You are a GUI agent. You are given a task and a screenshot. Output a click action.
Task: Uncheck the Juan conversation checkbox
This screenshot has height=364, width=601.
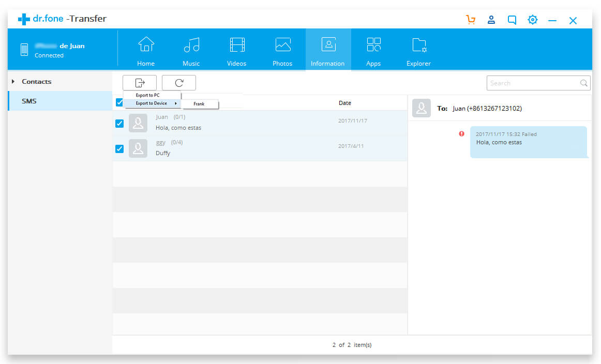pos(119,124)
